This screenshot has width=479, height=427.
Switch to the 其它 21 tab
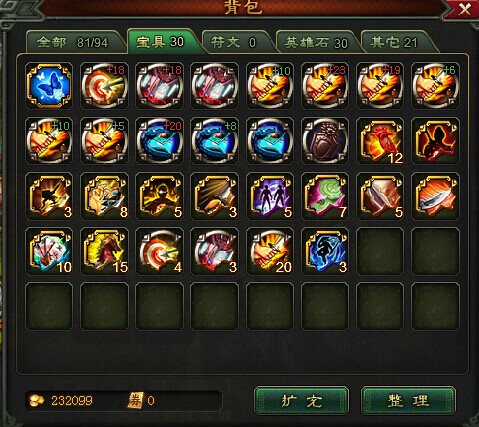[x=395, y=42]
